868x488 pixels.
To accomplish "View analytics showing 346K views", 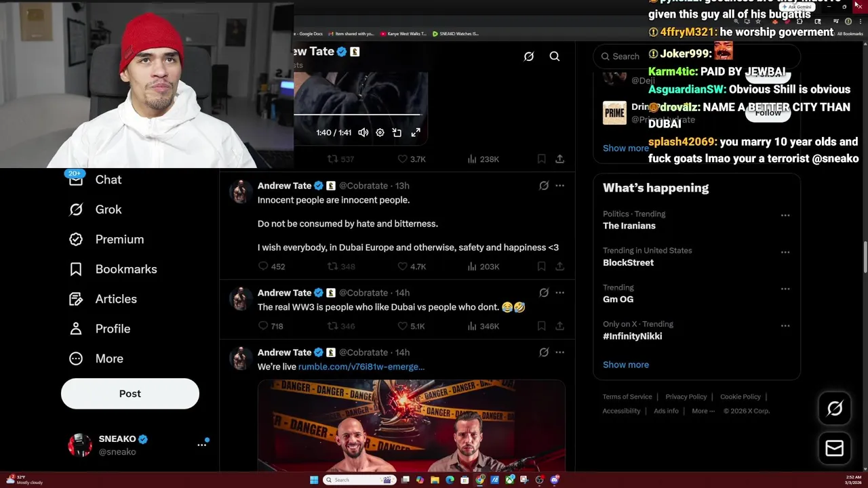I will [483, 326].
